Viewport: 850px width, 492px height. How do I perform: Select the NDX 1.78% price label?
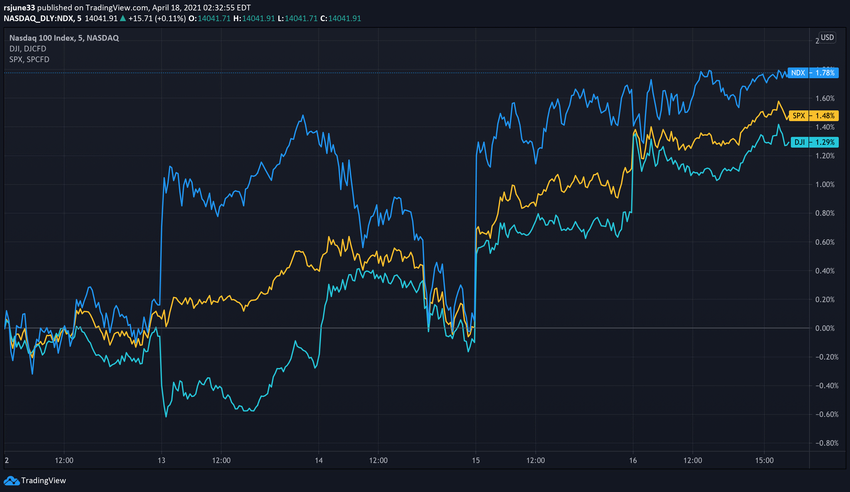(813, 73)
